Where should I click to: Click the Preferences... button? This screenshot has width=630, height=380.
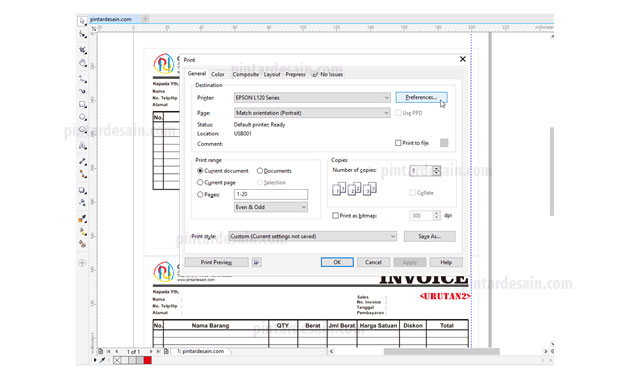click(421, 98)
